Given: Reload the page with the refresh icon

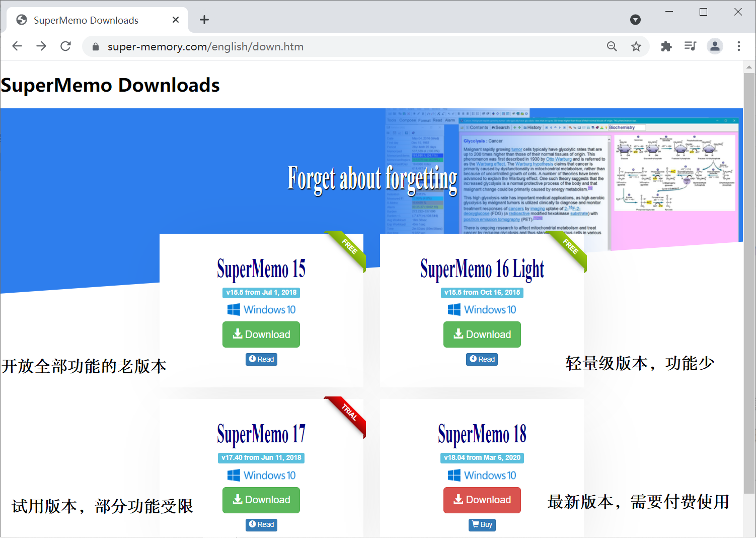Looking at the screenshot, I should (x=65, y=46).
